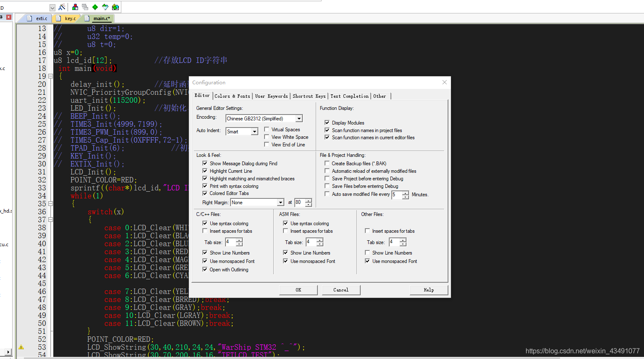644x359 pixels.
Task: Click the right margin column stepper arrows
Action: [x=309, y=203]
